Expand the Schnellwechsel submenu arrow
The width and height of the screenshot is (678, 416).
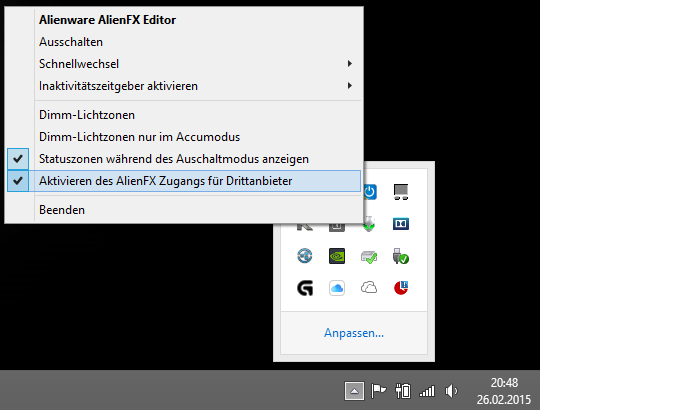click(x=349, y=64)
